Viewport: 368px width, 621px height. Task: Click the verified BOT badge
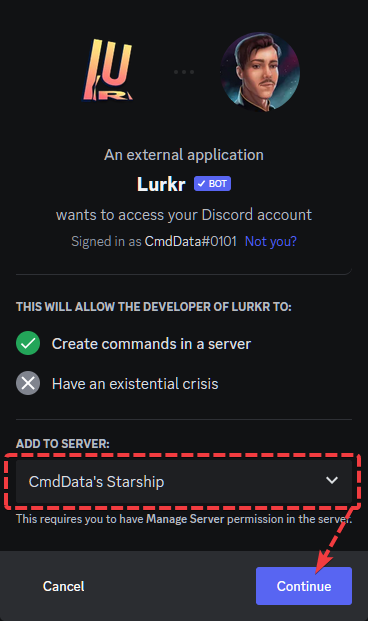pos(212,184)
